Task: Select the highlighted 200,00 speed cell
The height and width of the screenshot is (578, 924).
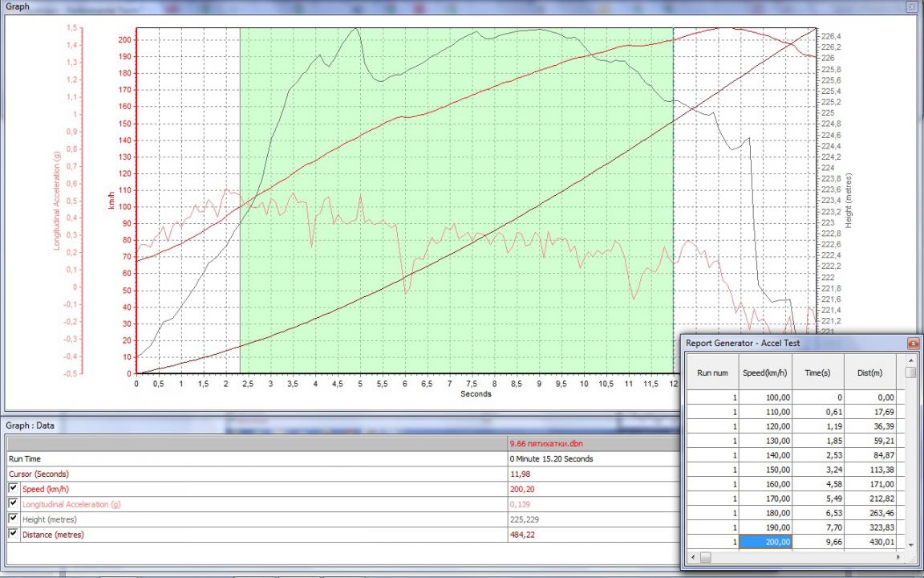Action: tap(766, 542)
